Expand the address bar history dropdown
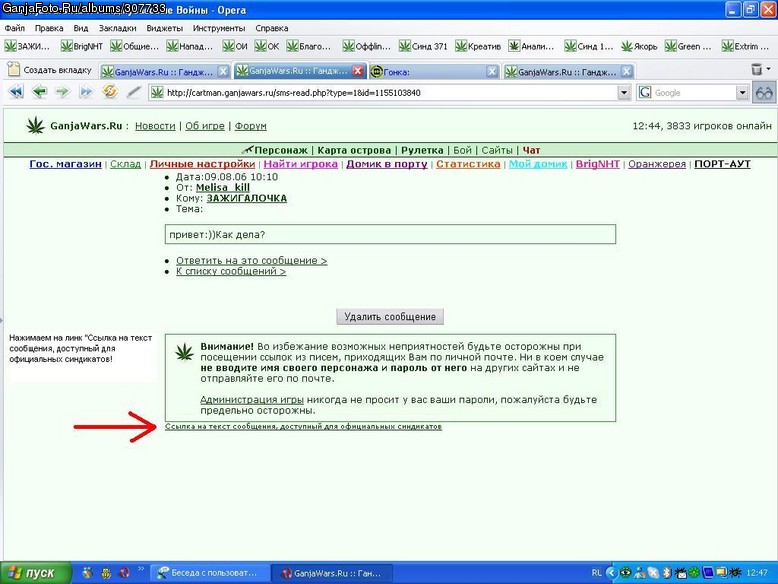The width and height of the screenshot is (778, 584). click(x=624, y=93)
